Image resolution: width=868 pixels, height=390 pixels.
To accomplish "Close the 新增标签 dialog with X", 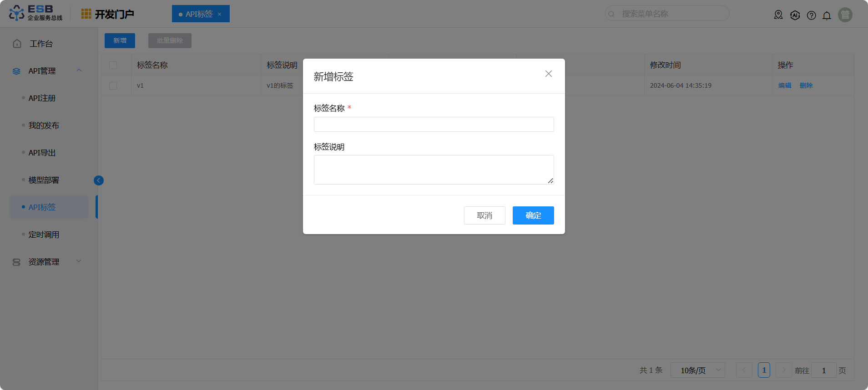I will (x=548, y=74).
